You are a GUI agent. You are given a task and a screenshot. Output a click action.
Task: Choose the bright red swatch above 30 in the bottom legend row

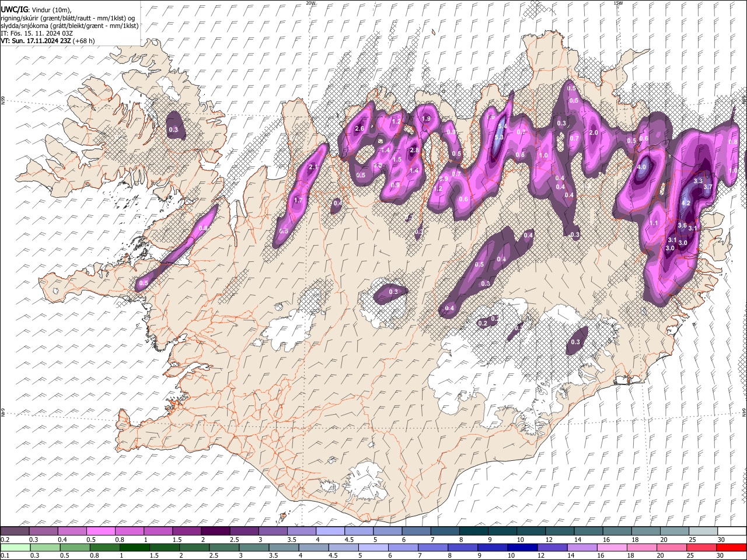point(731,547)
